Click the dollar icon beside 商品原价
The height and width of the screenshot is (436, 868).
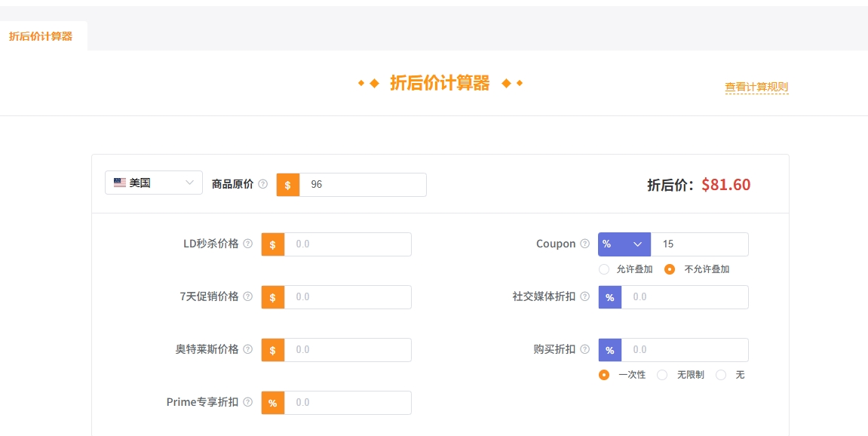pos(288,185)
